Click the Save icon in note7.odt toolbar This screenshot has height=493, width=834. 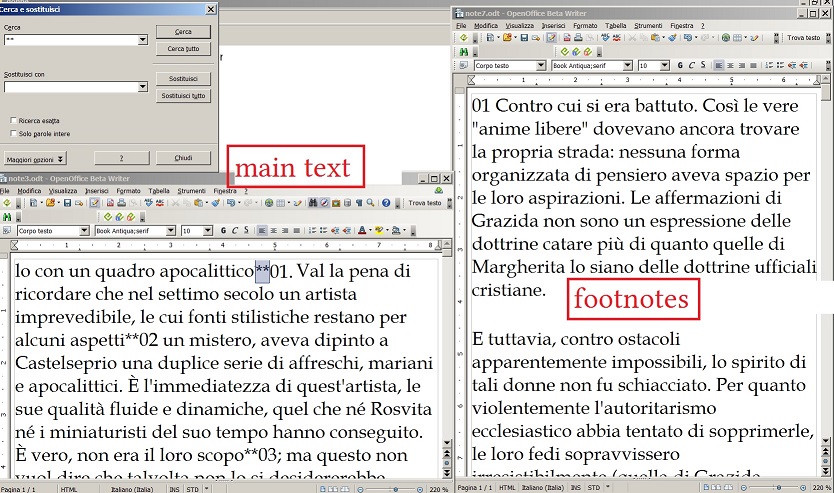[x=524, y=38]
